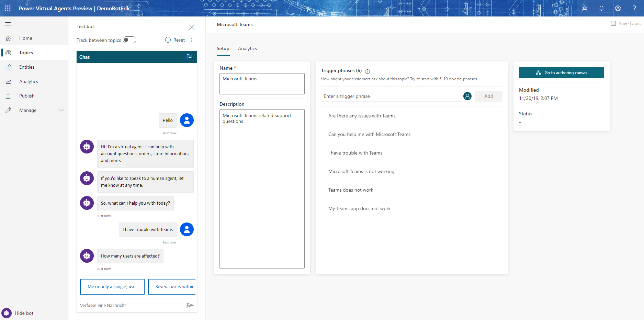Collapse navigation with the hamburger icon

(8, 24)
